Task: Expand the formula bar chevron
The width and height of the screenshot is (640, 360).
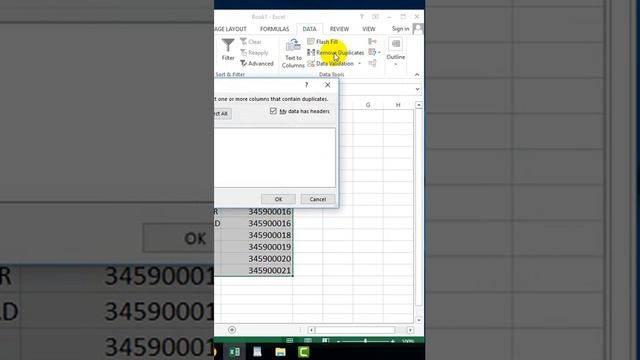Action: tap(417, 89)
